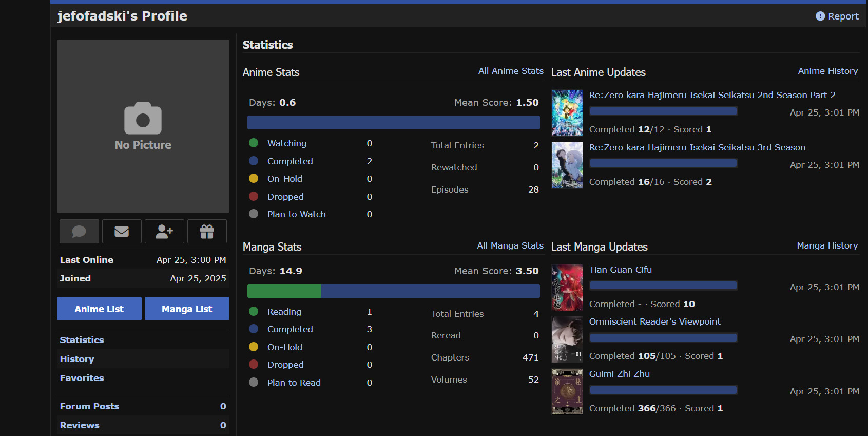Viewport: 868px width, 436px height.
Task: Click the anime Plan to Watch status
Action: point(296,214)
